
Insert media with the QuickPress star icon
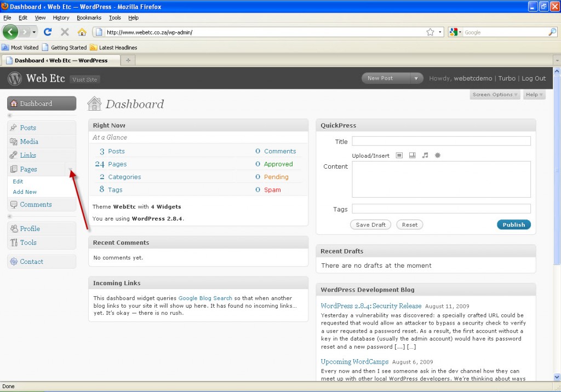click(x=438, y=155)
